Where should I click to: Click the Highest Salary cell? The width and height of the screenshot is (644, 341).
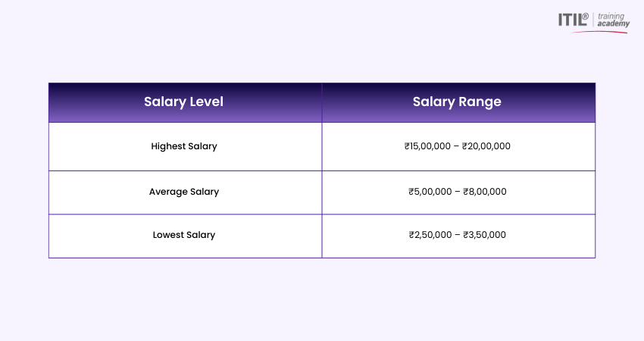coord(185,147)
